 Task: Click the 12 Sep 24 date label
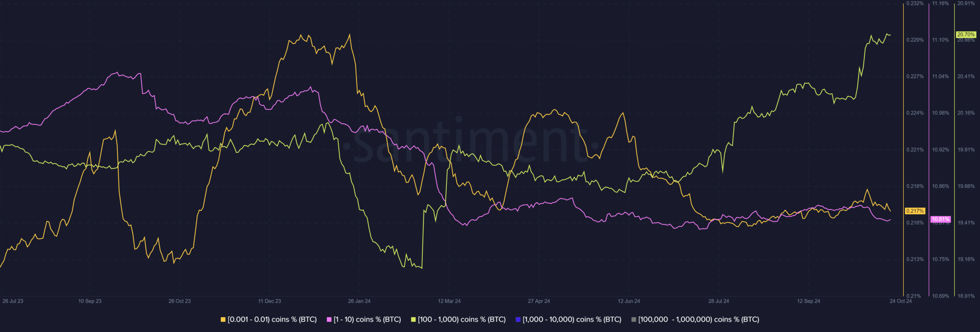click(x=808, y=301)
